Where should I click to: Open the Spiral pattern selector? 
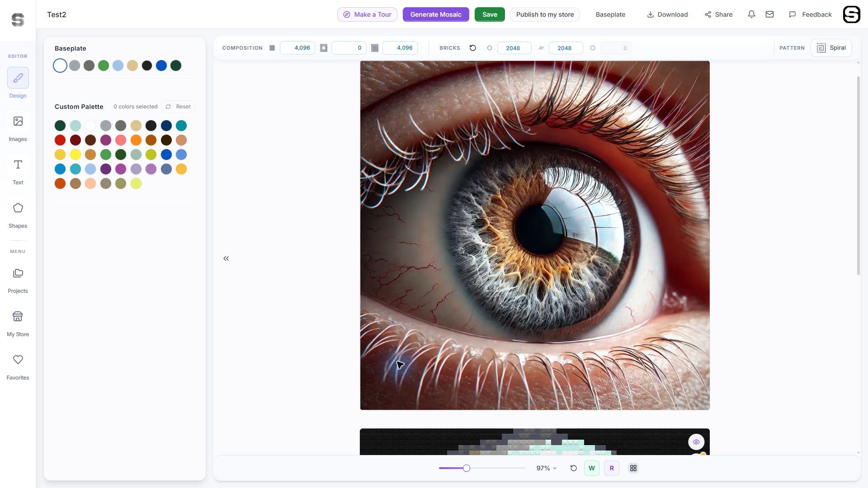[831, 48]
